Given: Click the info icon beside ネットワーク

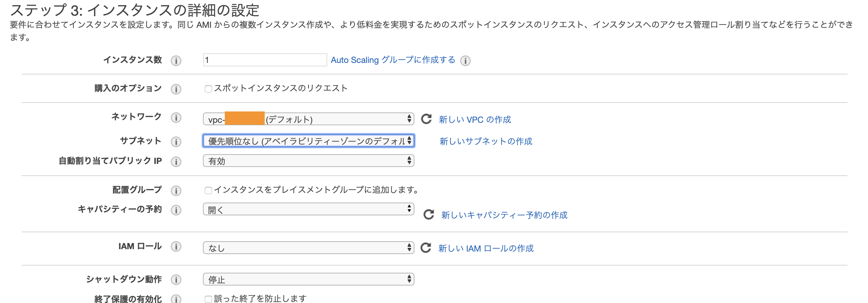Looking at the screenshot, I should 176,118.
